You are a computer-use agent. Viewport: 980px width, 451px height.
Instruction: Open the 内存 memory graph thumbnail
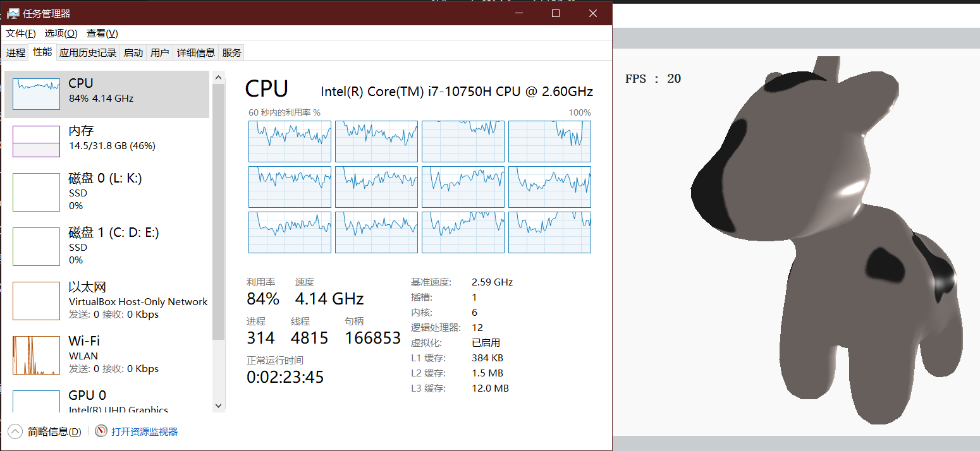coord(36,141)
